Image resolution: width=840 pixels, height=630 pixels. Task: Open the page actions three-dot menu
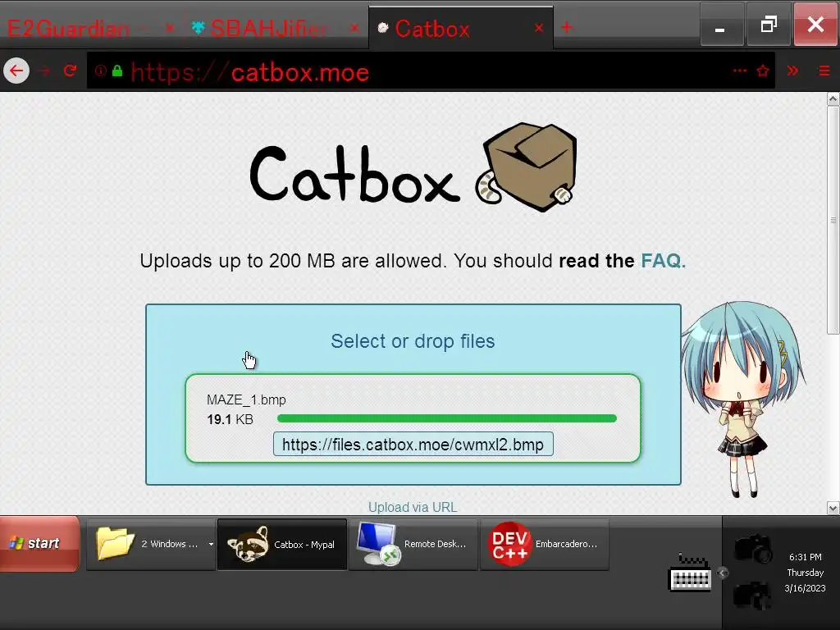(x=740, y=71)
